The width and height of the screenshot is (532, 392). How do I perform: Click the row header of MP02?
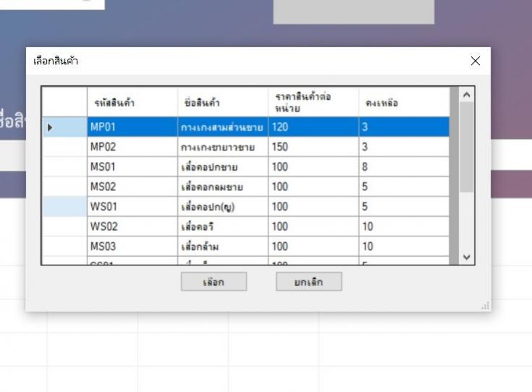[64, 147]
